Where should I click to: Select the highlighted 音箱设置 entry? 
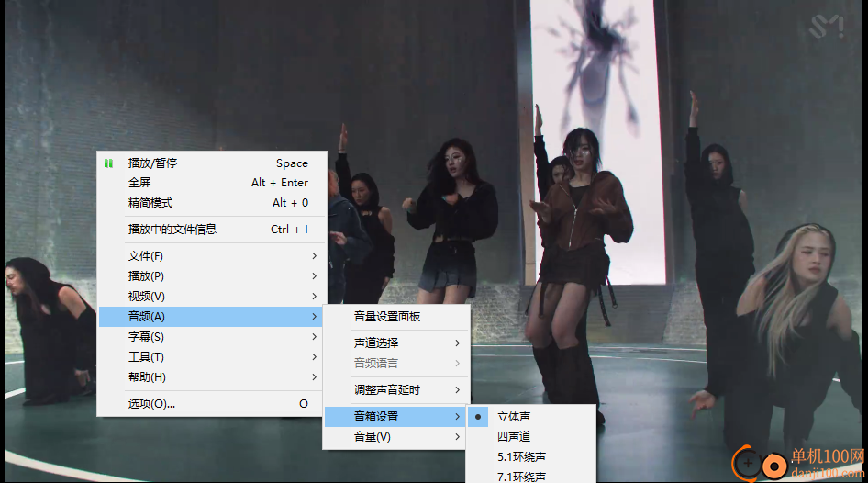[396, 417]
